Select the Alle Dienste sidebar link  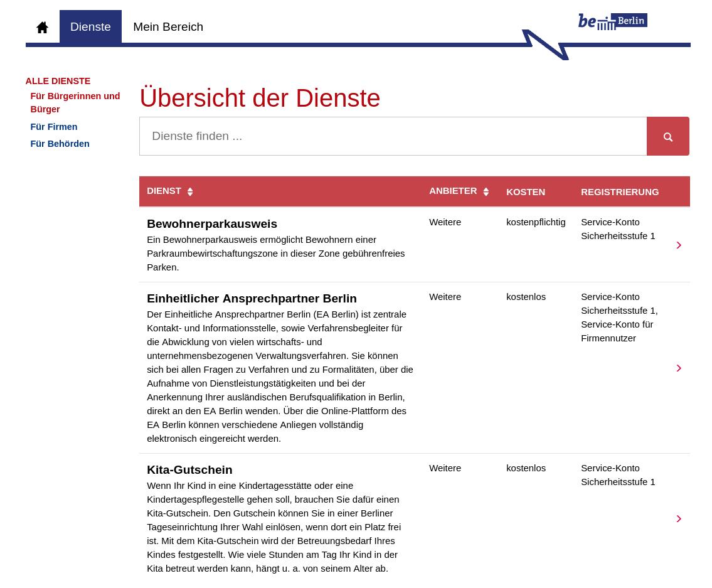click(x=58, y=81)
